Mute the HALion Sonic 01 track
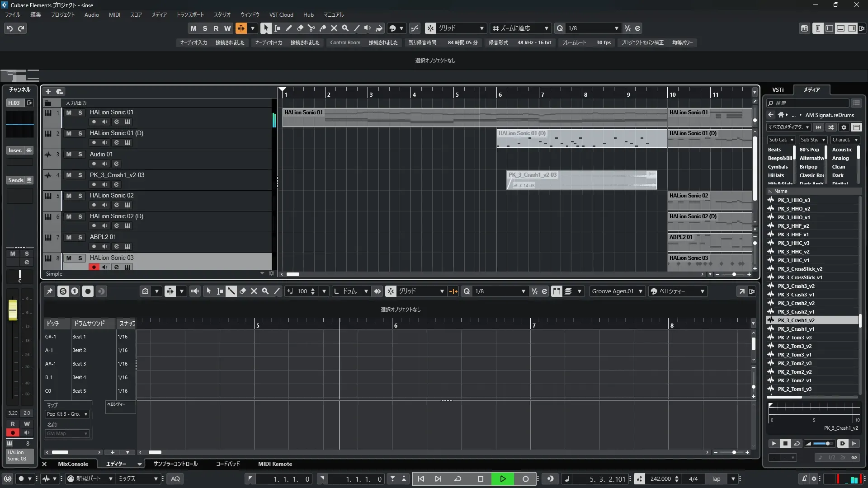 (x=69, y=113)
